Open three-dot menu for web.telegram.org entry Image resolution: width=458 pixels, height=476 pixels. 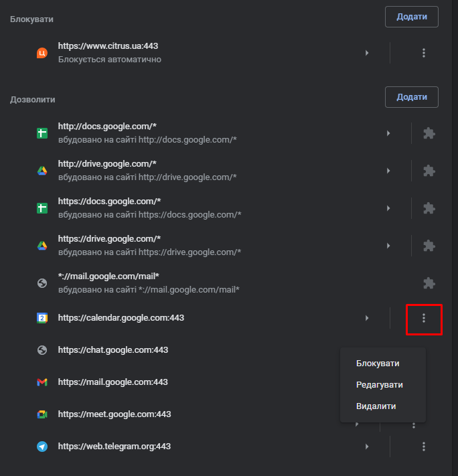pos(424,447)
